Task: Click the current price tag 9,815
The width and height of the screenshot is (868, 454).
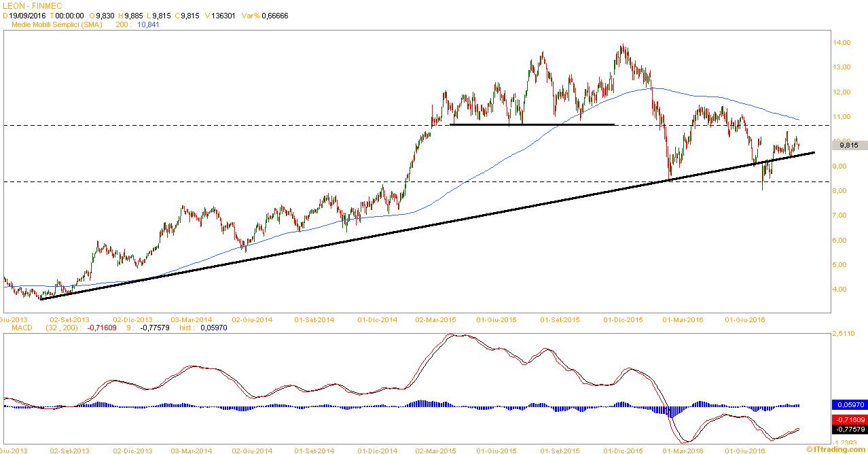Action: tap(848, 145)
